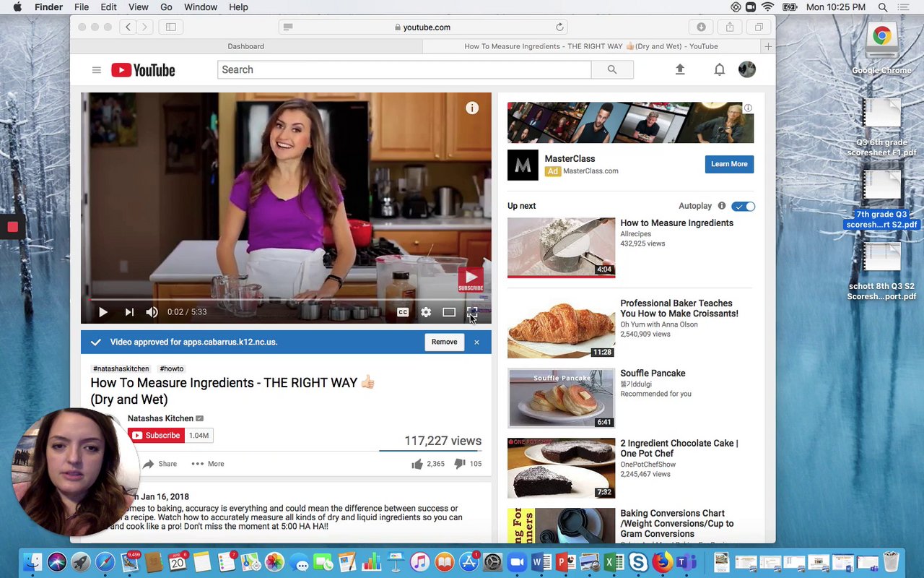Open the Help menu in the menu bar
Screen dimensions: 924x578
coord(238,7)
